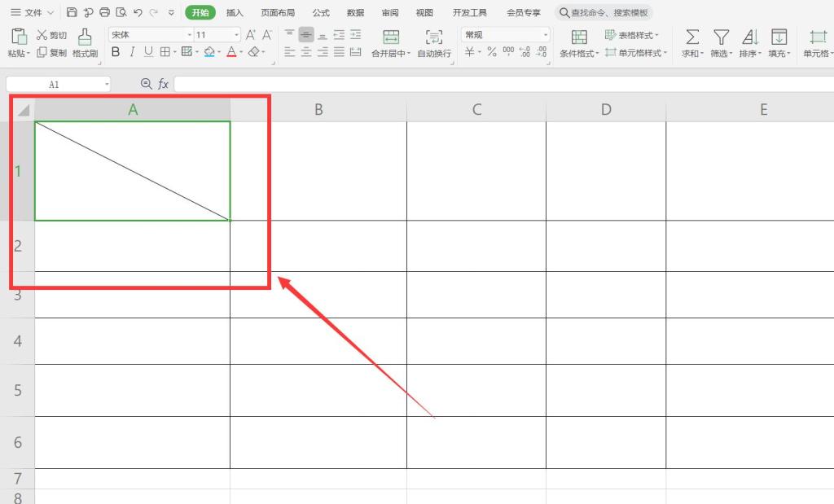Cut selection with 剪切 scissors
Viewport: 834px width, 504px height.
click(51, 35)
